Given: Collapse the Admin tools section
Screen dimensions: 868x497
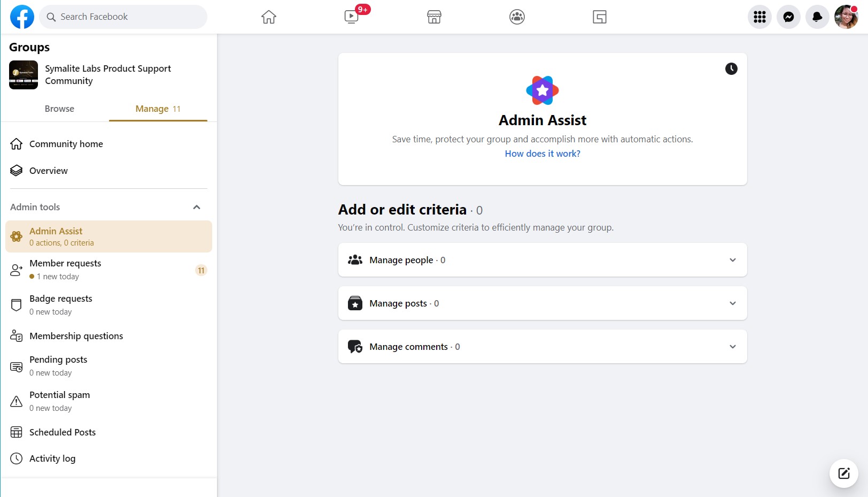Looking at the screenshot, I should [197, 206].
